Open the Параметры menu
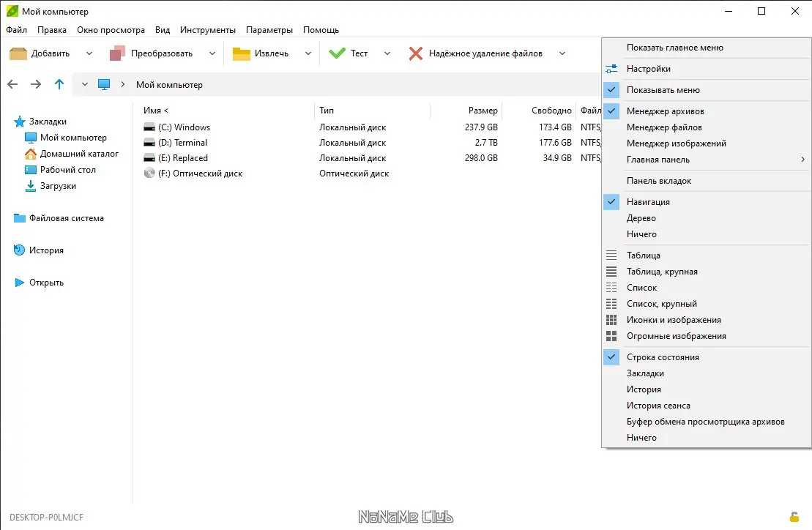Viewport: 812px width, 530px height. (269, 30)
